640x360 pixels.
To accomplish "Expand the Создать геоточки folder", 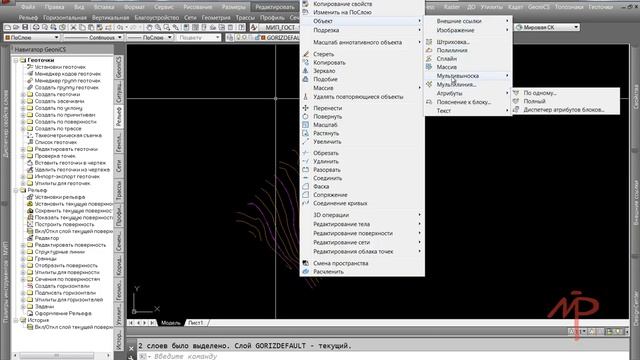I will (23, 94).
